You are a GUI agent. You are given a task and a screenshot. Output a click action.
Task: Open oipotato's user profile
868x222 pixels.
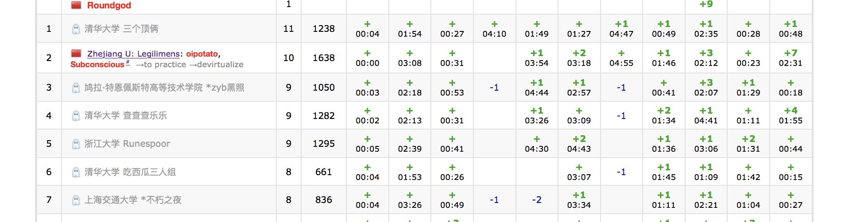(x=202, y=54)
